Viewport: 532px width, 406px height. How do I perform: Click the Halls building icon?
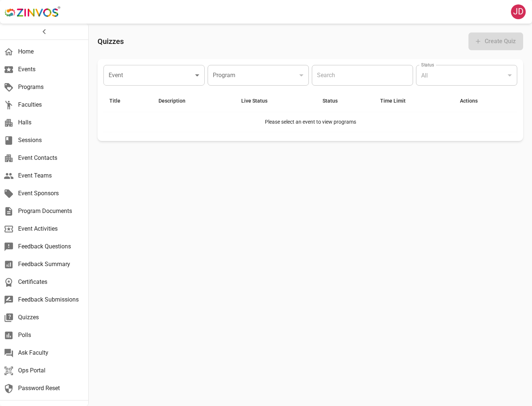(9, 123)
